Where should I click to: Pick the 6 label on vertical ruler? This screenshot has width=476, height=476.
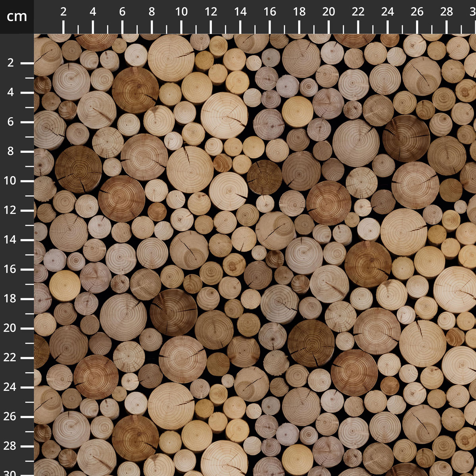tap(11, 122)
